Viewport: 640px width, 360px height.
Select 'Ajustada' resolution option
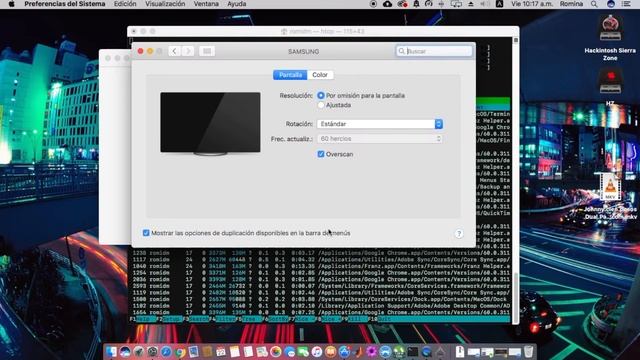click(321, 105)
